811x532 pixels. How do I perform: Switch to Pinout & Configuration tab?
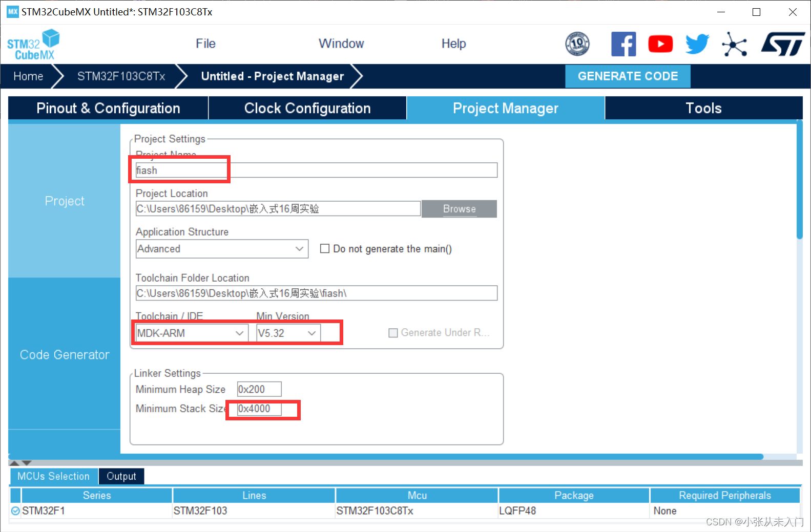coord(108,108)
